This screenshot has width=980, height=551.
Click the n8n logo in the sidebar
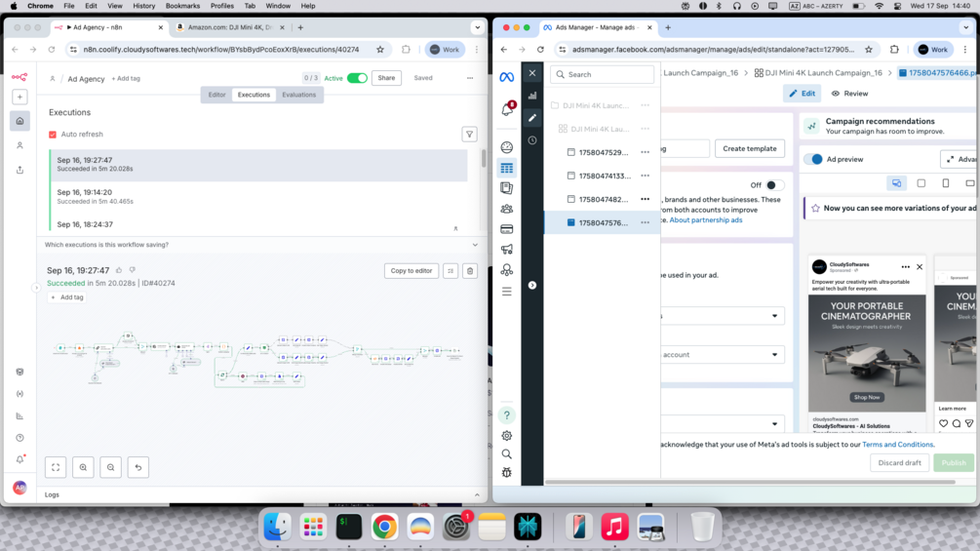click(20, 77)
